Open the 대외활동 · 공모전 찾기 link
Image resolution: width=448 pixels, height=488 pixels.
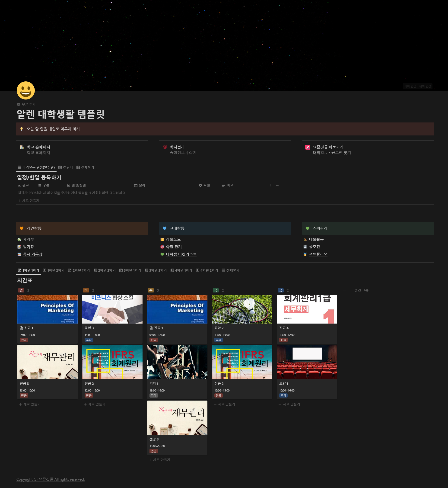click(332, 153)
